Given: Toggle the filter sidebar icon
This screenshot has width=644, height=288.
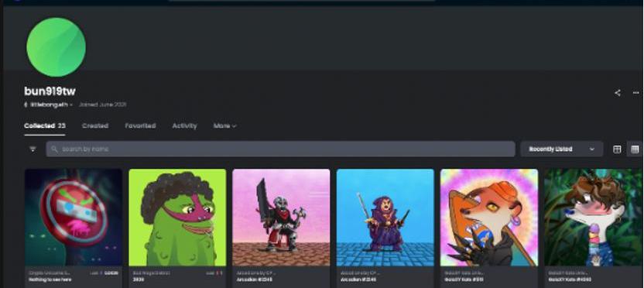Looking at the screenshot, I should [x=33, y=149].
